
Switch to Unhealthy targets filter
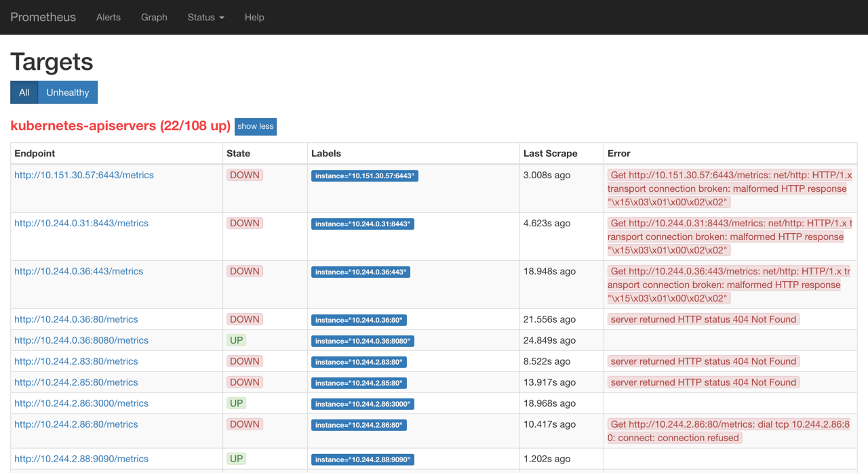click(x=68, y=92)
